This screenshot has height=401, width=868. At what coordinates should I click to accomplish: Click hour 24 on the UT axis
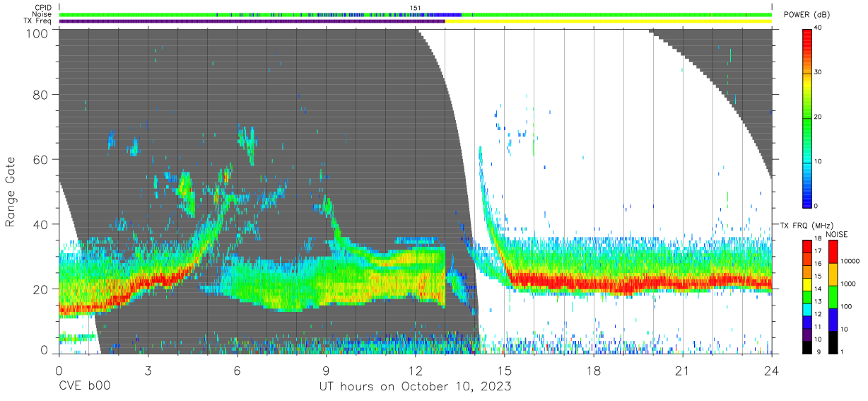pos(772,371)
